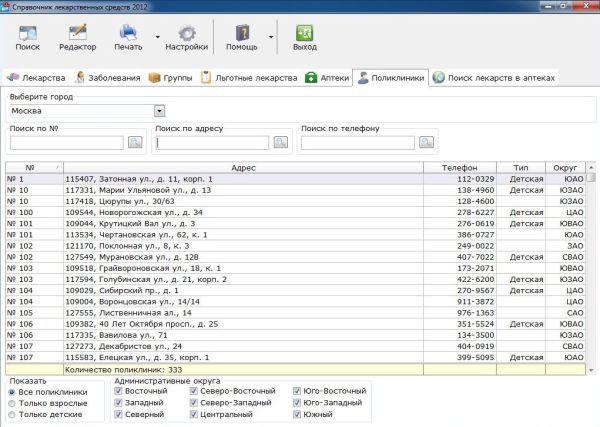The width and height of the screenshot is (600, 427).
Task: Toggle the Восточный checkbox
Action: (118, 391)
